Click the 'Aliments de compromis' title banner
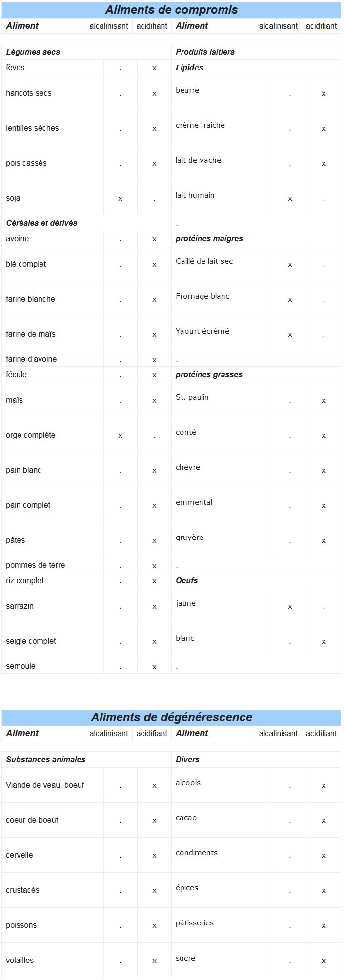The image size is (344, 980). (x=171, y=10)
